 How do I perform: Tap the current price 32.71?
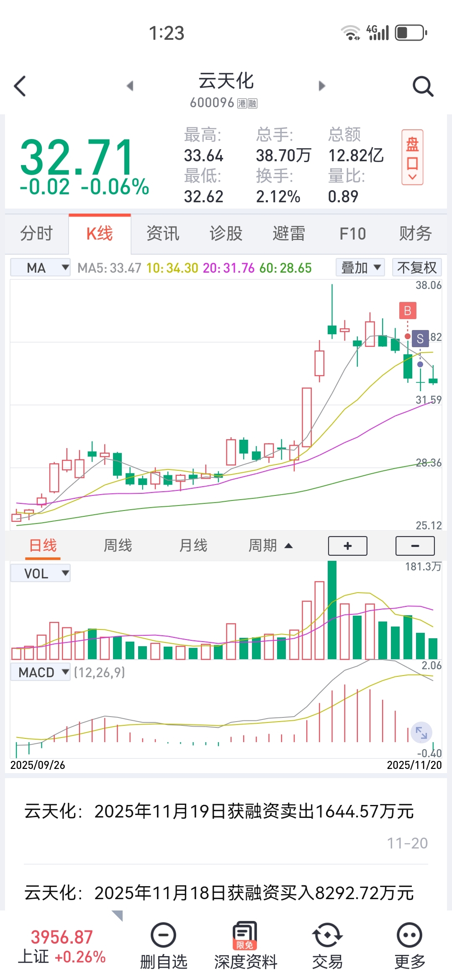click(x=77, y=157)
